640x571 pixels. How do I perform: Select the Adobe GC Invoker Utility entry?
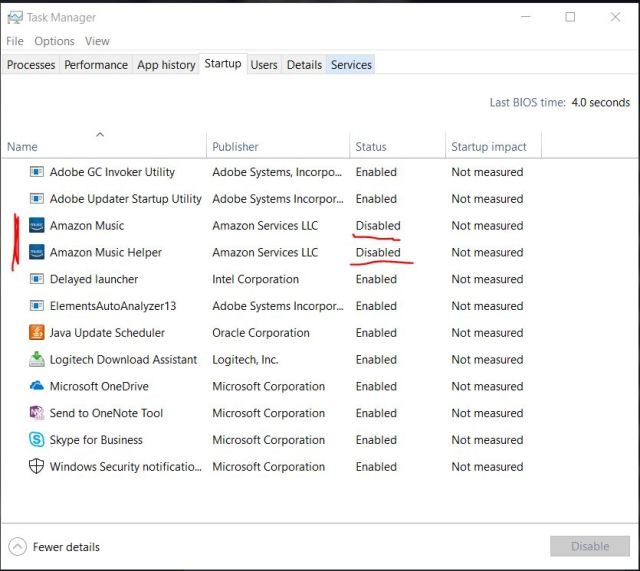[112, 172]
